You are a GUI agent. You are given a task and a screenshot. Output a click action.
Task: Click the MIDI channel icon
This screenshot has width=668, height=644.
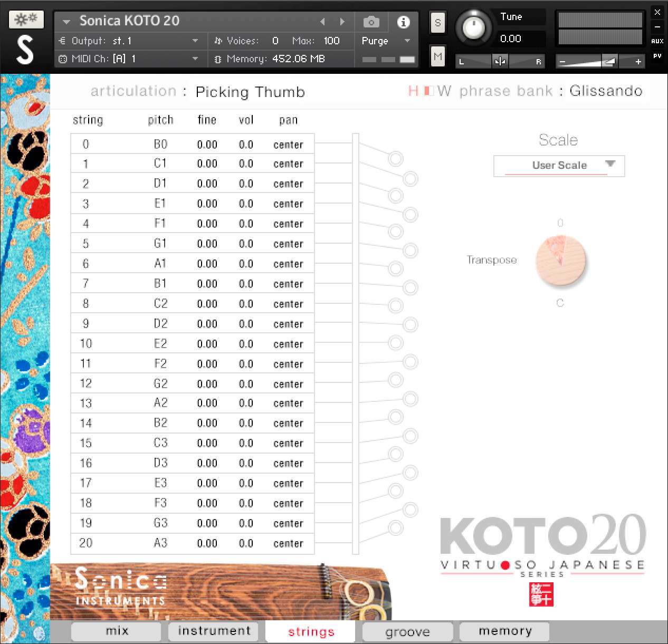tap(62, 59)
